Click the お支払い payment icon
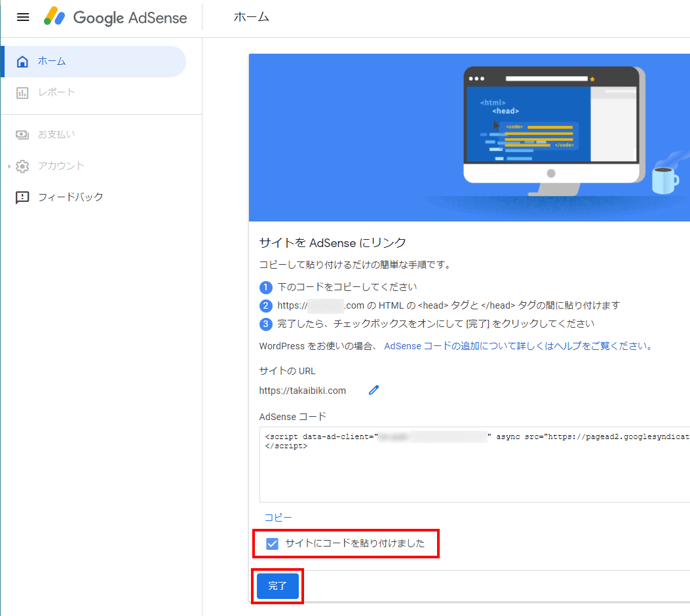This screenshot has height=616, width=690. (22, 134)
